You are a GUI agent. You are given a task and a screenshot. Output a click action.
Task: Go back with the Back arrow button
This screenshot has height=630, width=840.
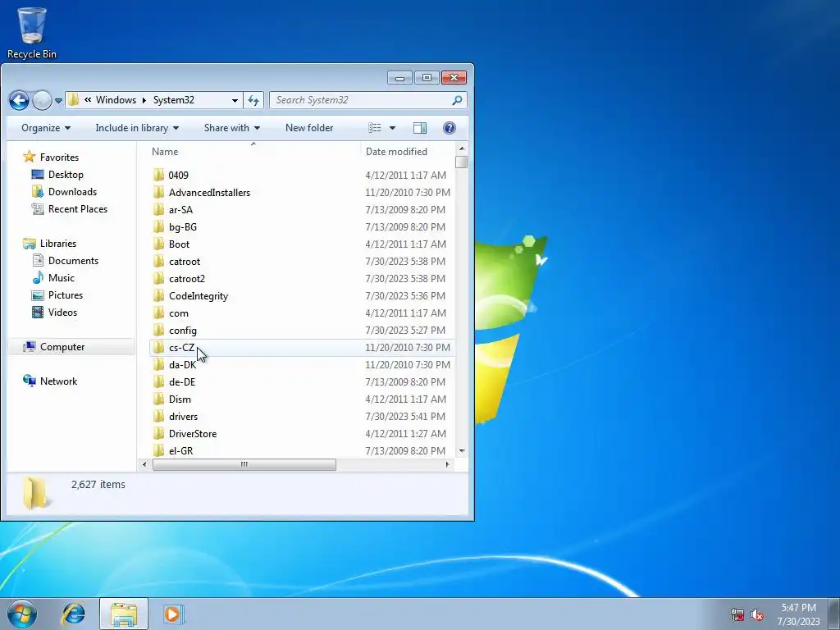[x=19, y=100]
